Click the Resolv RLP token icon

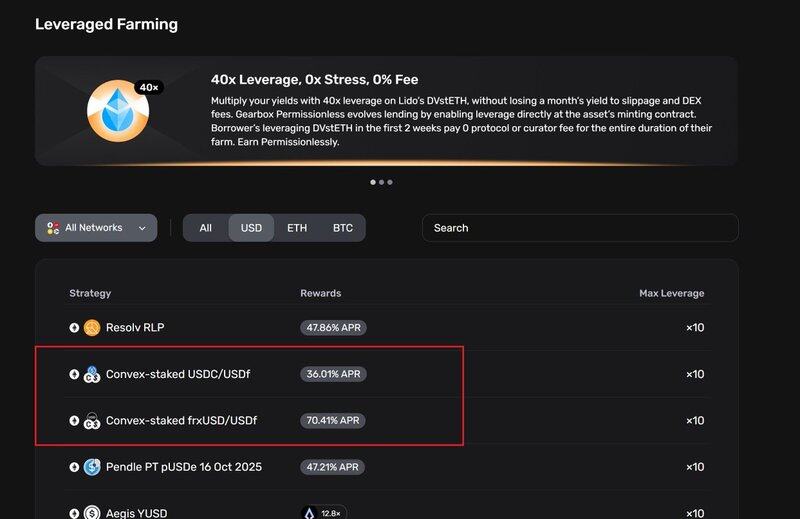pos(92,328)
